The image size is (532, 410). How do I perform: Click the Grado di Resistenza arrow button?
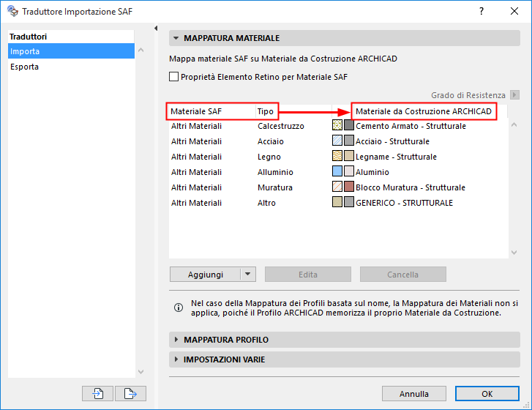tap(514, 94)
